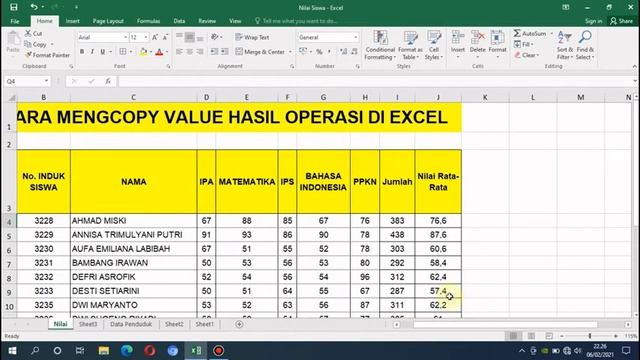Viewport: 640px width, 360px height.
Task: Open Windows Start menu
Action: point(12,351)
